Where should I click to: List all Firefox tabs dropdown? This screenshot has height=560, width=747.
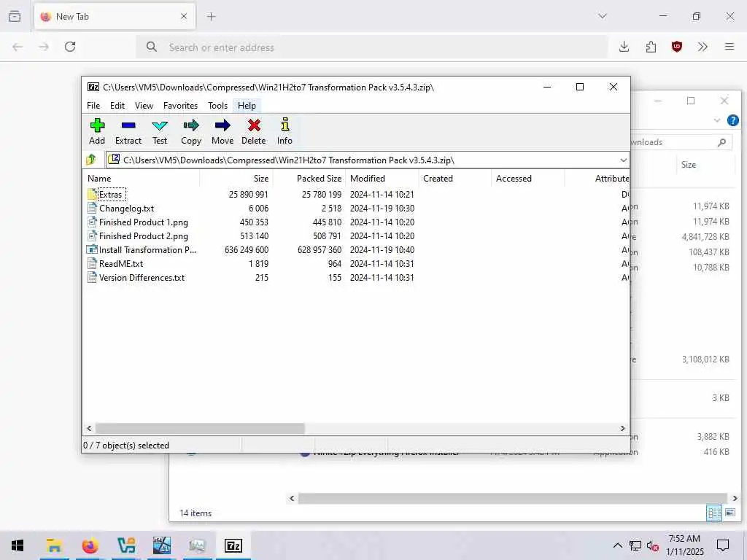coord(603,16)
